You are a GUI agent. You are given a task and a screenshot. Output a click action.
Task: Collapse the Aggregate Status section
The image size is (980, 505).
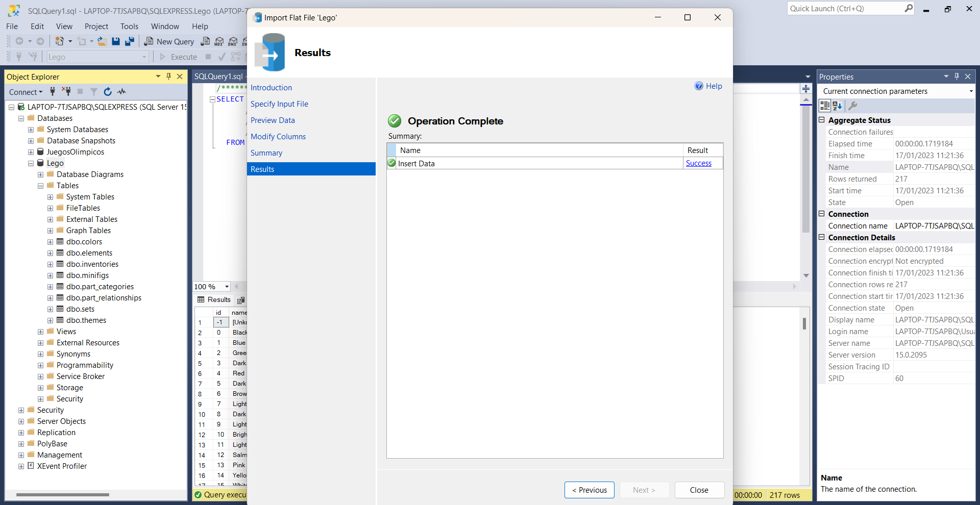[x=822, y=120]
